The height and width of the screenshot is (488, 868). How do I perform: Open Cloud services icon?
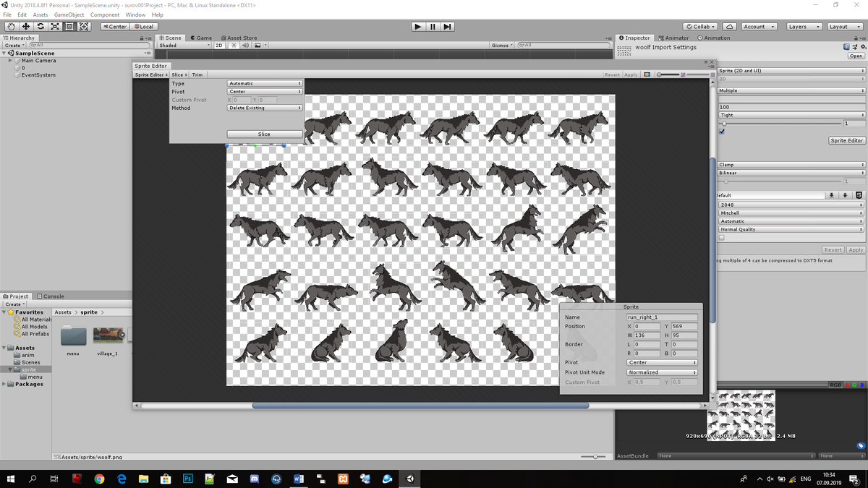coord(730,27)
